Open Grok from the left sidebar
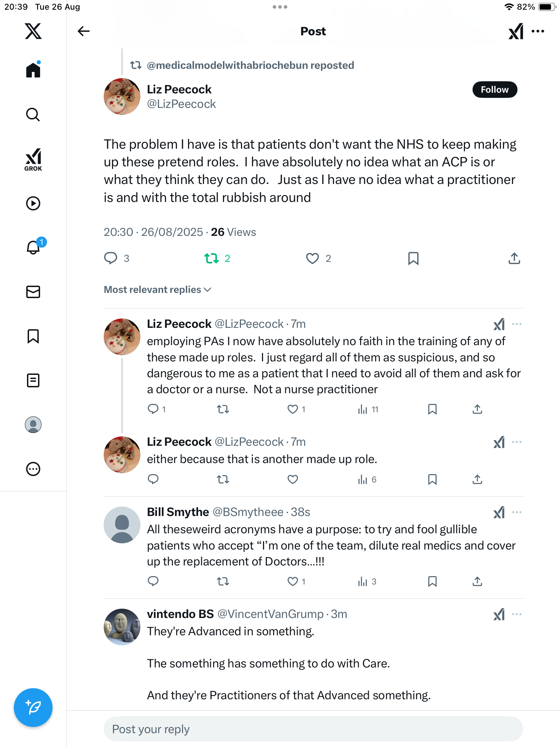 click(33, 159)
